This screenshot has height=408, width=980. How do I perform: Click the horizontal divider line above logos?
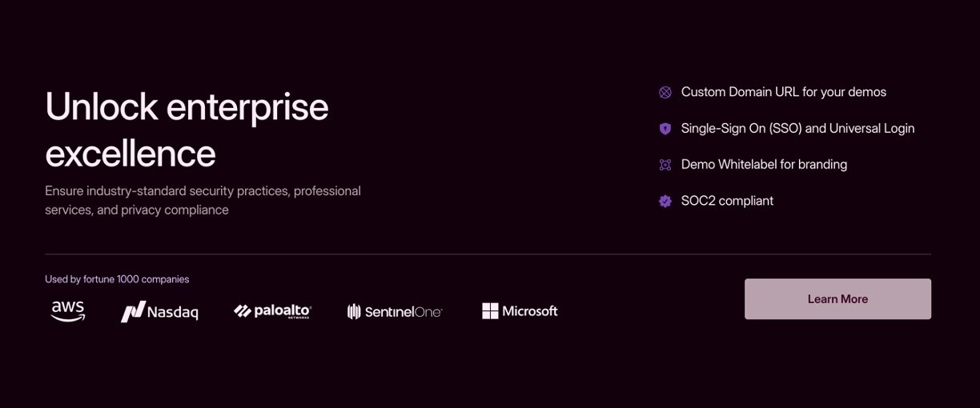488,254
